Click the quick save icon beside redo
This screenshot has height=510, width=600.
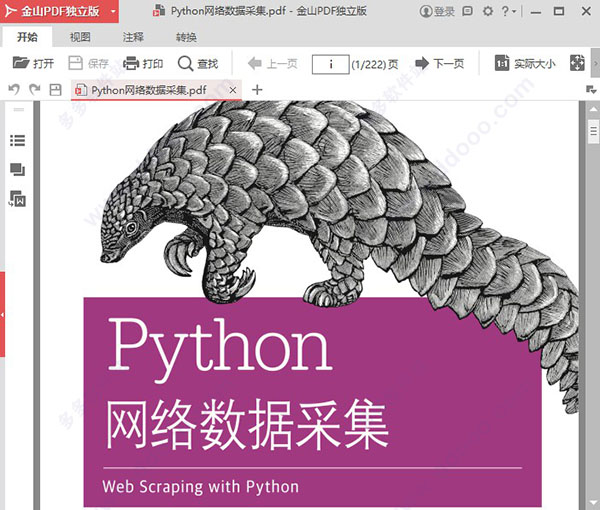pyautogui.click(x=55, y=90)
